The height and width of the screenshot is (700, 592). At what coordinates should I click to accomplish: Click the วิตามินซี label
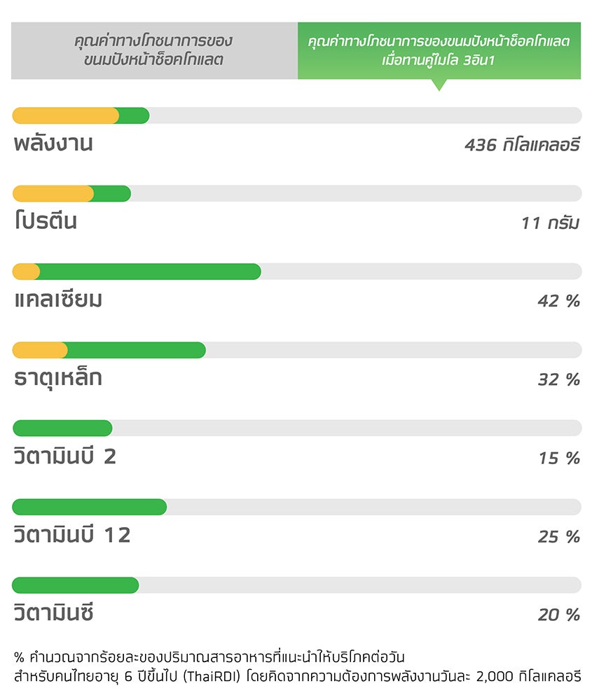53,612
